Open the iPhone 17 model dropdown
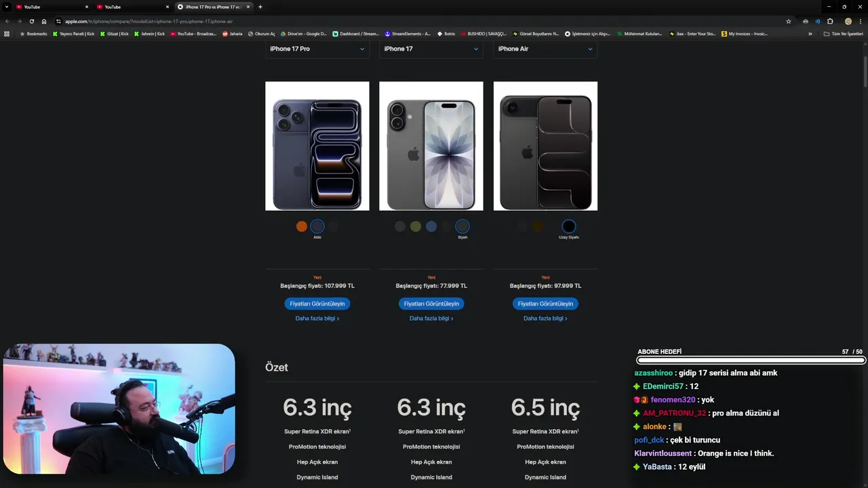Image resolution: width=868 pixels, height=488 pixels. coord(431,49)
